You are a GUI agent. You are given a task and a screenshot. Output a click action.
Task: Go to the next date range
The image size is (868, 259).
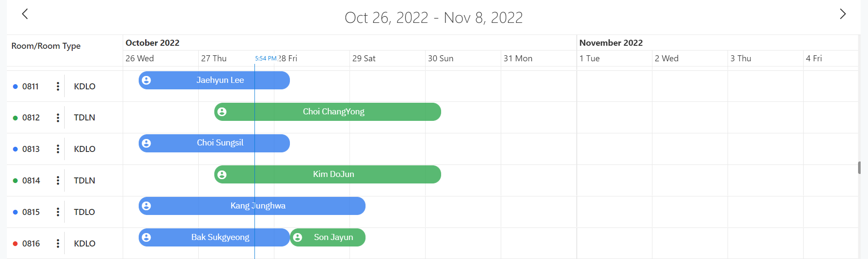pos(843,14)
